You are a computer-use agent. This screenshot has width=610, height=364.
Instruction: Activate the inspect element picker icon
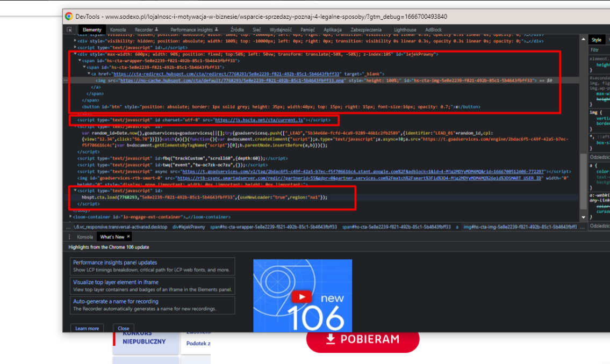pyautogui.click(x=69, y=30)
